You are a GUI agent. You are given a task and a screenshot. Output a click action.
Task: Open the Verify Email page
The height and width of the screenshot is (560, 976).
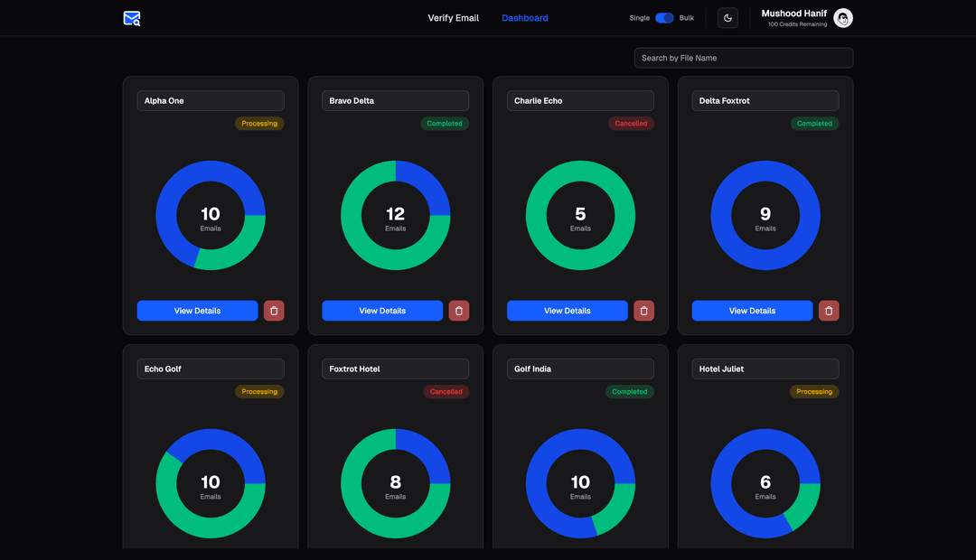pyautogui.click(x=453, y=18)
